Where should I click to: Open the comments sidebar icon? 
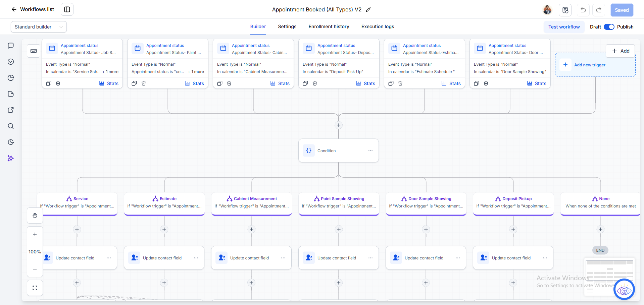tap(11, 46)
